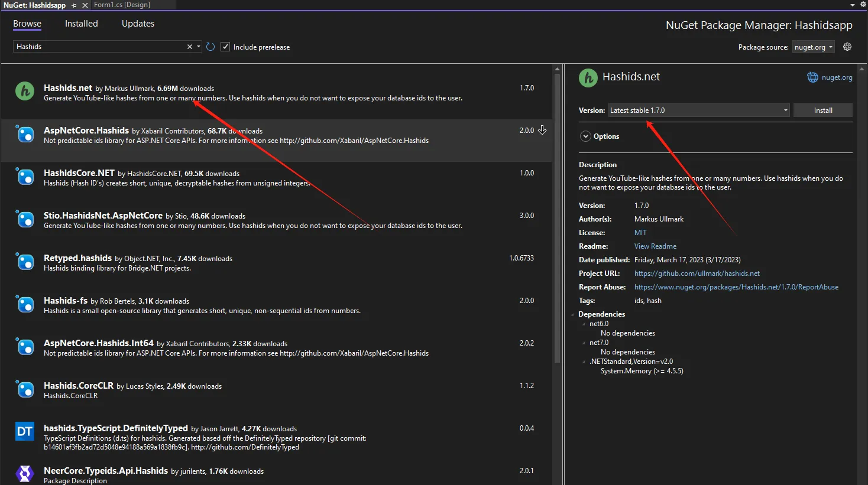Screen dimensions: 868x485
Task: Switch to the Browse tab
Action: (x=27, y=24)
